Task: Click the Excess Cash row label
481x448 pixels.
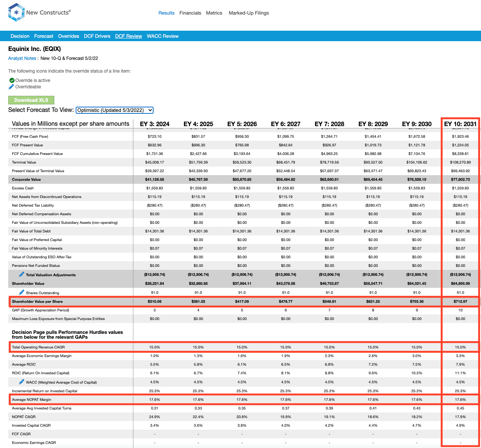Action: [23, 188]
